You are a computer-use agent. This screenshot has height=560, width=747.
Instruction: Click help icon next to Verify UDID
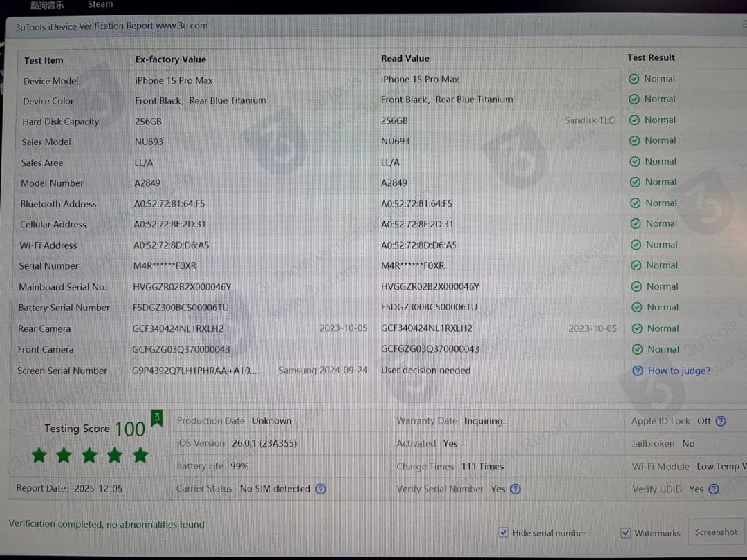[x=713, y=489]
